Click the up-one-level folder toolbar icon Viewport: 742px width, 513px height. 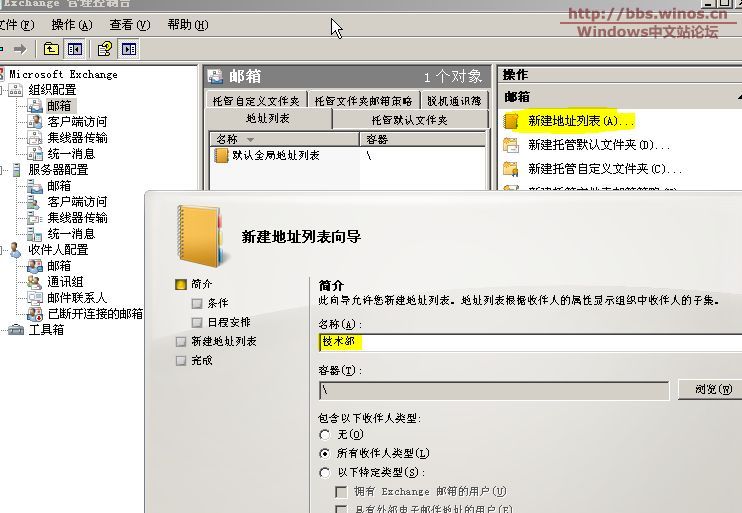pyautogui.click(x=52, y=48)
